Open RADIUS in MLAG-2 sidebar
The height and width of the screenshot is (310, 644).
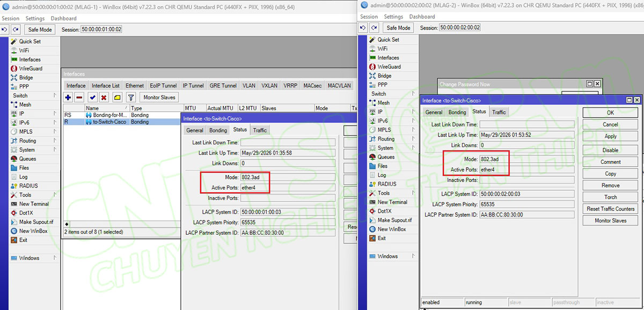tap(387, 184)
